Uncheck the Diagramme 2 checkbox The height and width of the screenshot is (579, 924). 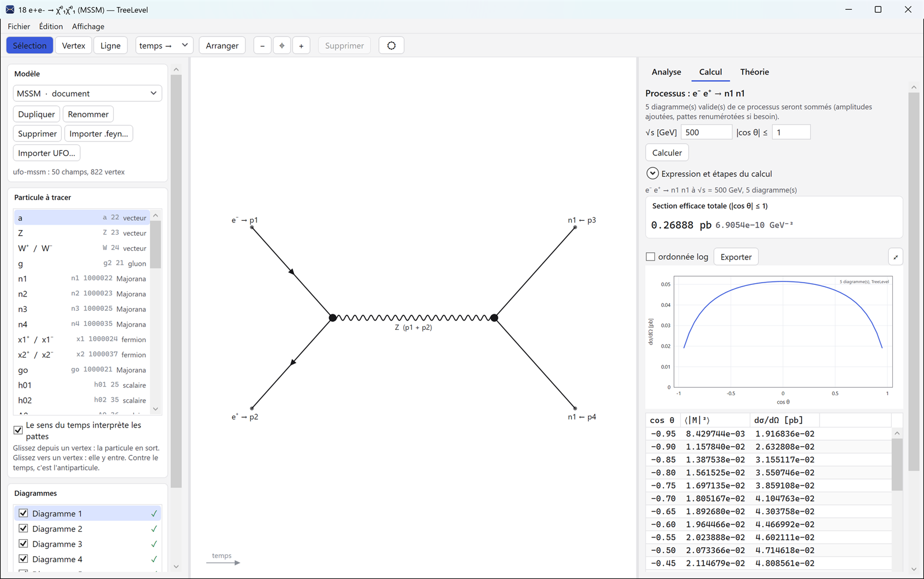(23, 528)
